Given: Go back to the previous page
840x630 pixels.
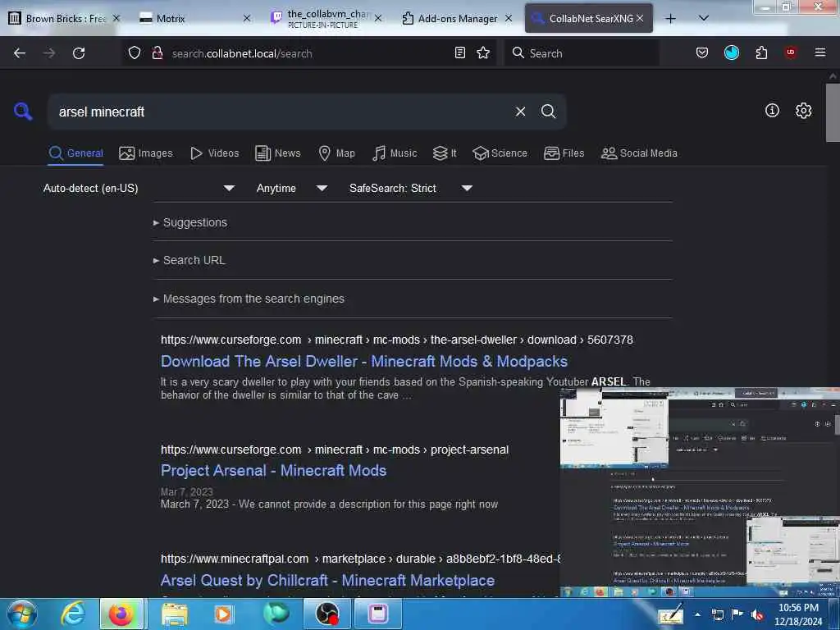Looking at the screenshot, I should click(20, 53).
